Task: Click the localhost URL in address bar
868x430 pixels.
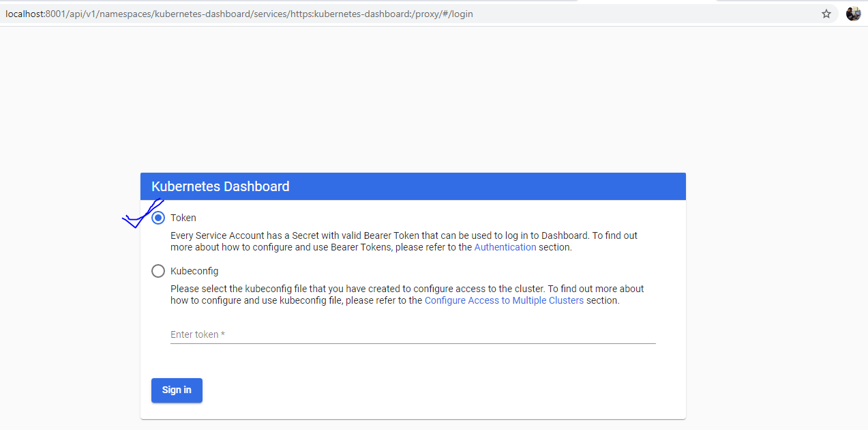Action: pos(239,14)
